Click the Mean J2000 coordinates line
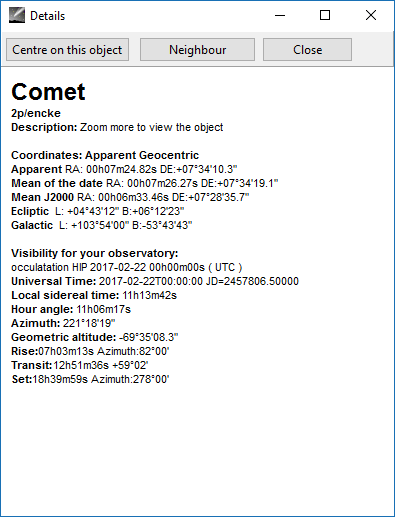 [130, 197]
